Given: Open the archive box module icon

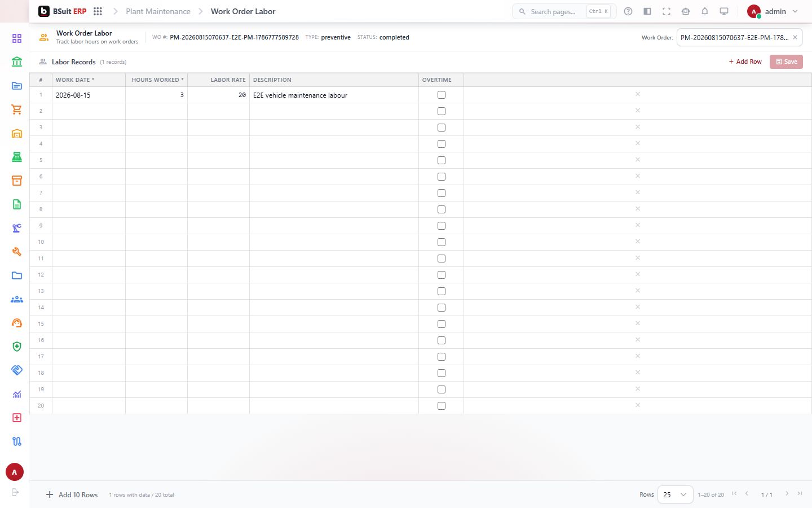Looking at the screenshot, I should coord(17,181).
